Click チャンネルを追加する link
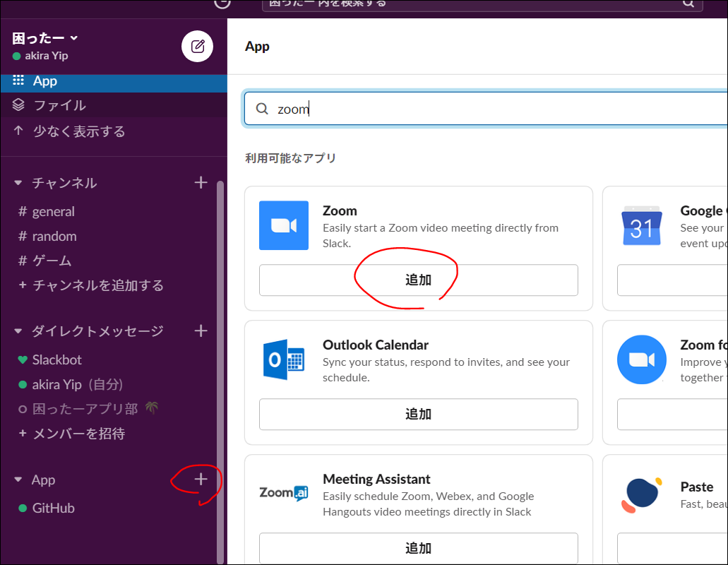Viewport: 728px width, 565px height. click(x=91, y=285)
